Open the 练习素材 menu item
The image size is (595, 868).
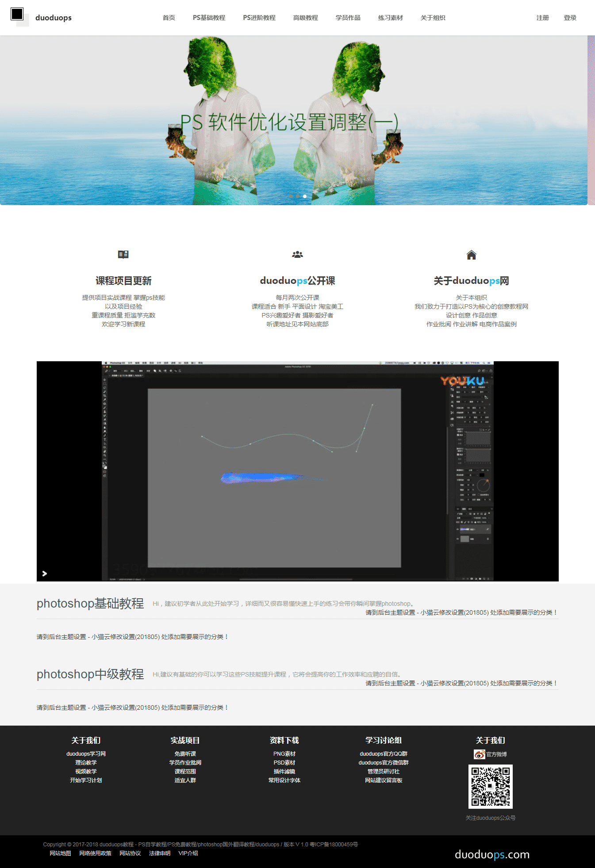pyautogui.click(x=391, y=18)
